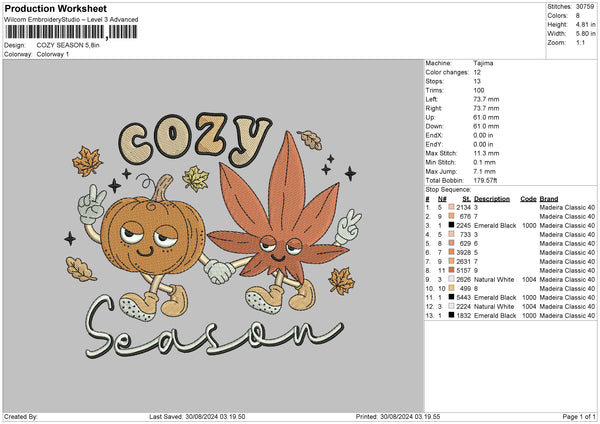Click the Stitches count value 30759

pos(586,7)
